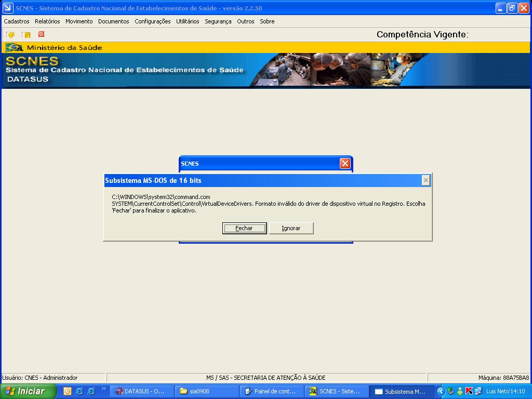Open the Movimento menu
Screen dimensions: 532x399
point(79,21)
